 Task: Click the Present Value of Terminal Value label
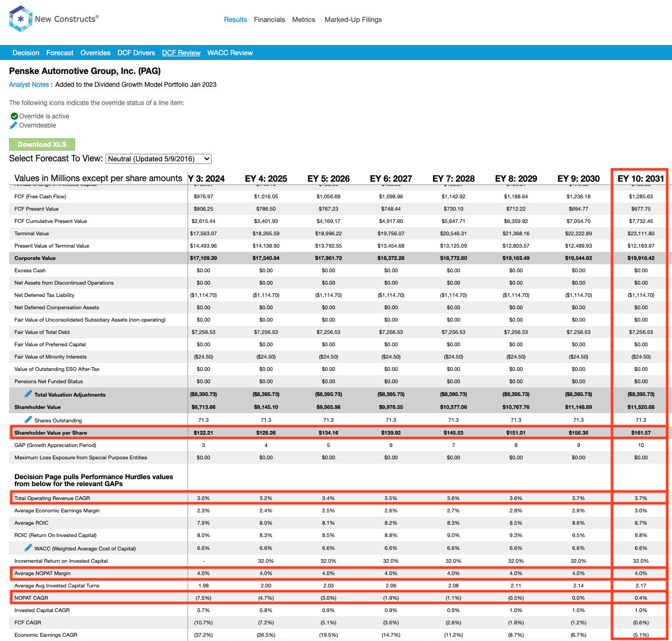click(52, 246)
